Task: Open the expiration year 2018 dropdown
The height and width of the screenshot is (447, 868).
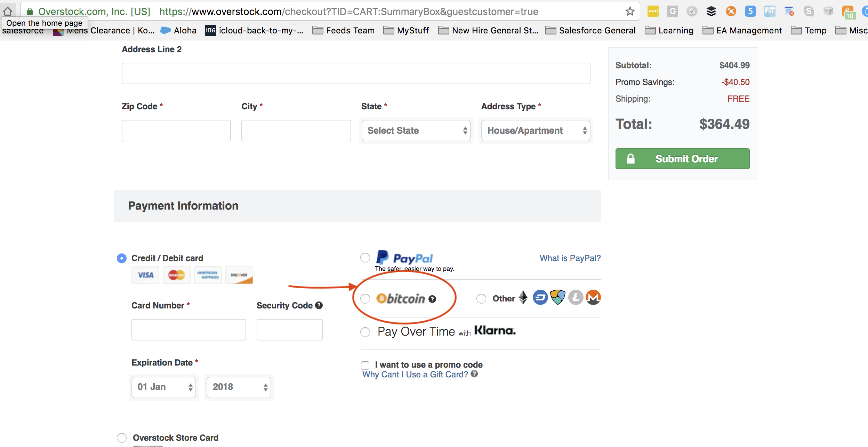Action: coord(239,387)
